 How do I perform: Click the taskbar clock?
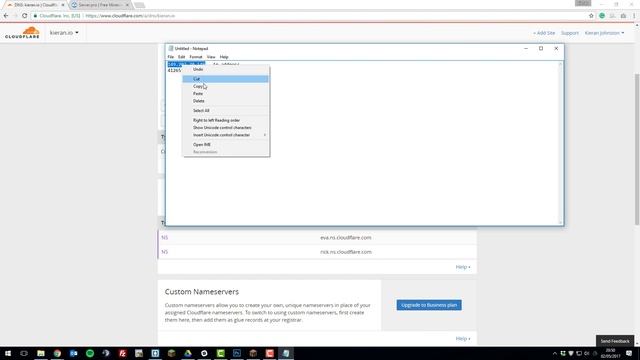click(x=611, y=353)
